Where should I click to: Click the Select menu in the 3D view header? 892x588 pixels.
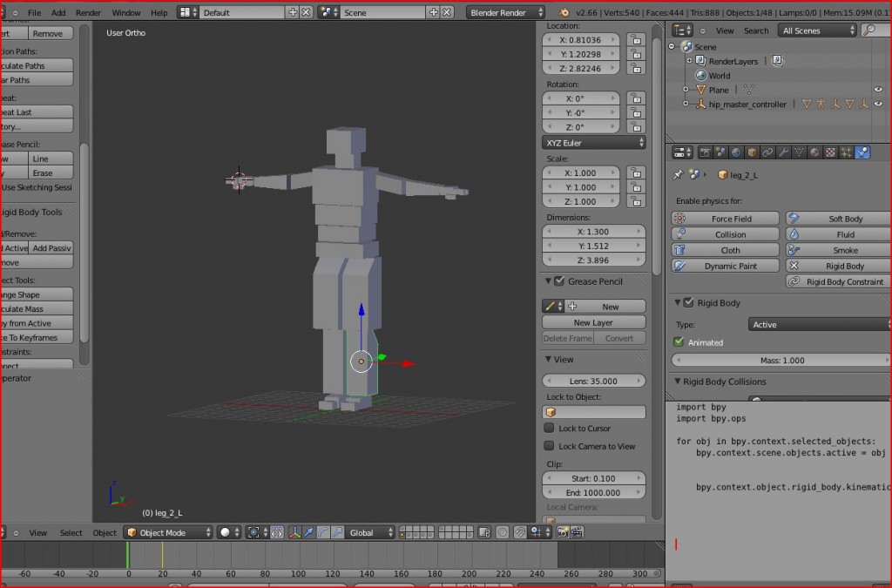point(70,531)
